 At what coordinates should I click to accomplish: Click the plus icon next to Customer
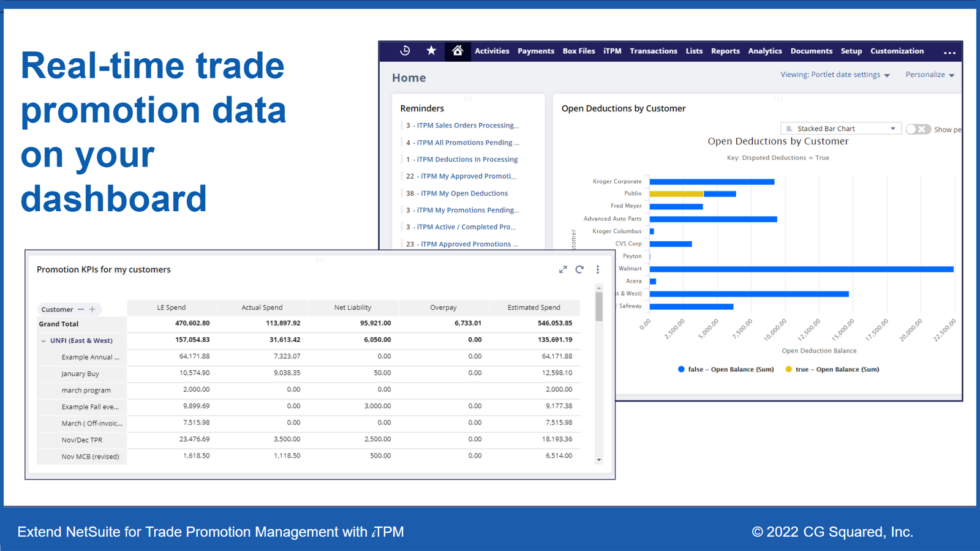92,309
